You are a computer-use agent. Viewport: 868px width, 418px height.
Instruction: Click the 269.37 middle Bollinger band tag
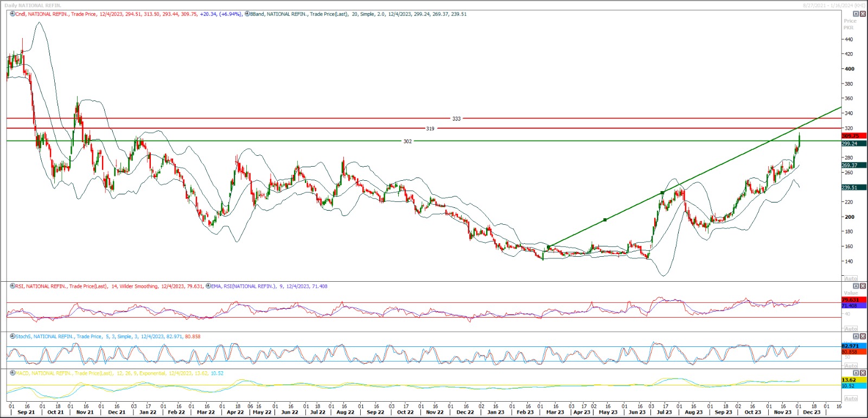click(853, 166)
